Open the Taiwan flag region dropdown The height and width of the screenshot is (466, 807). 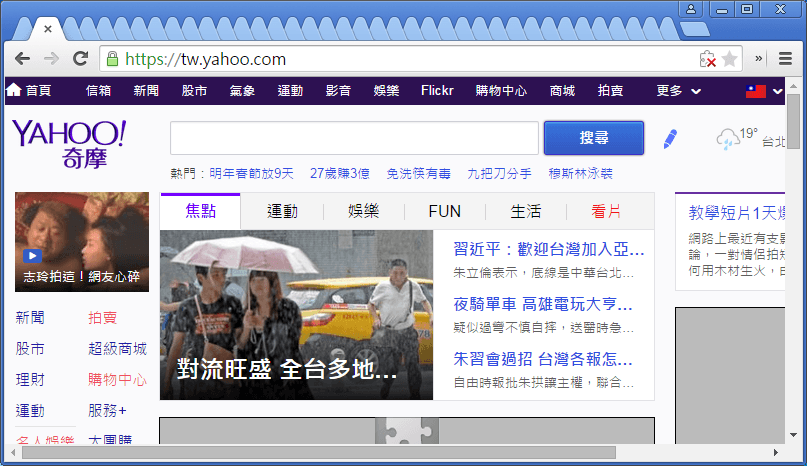coord(762,91)
